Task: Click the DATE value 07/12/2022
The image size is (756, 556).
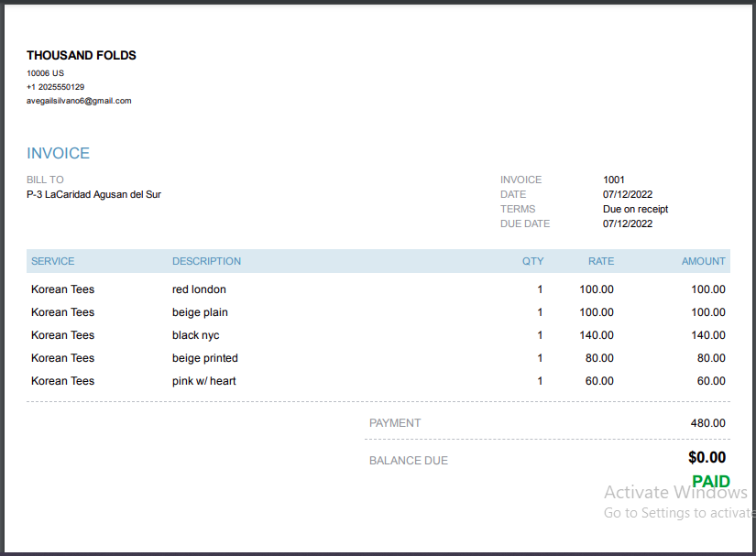Action: pyautogui.click(x=628, y=194)
